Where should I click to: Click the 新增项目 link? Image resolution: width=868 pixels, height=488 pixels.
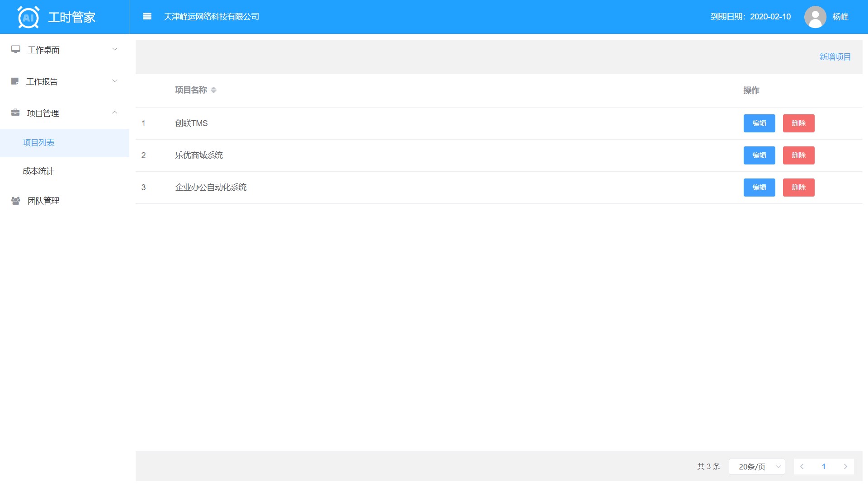(x=835, y=57)
